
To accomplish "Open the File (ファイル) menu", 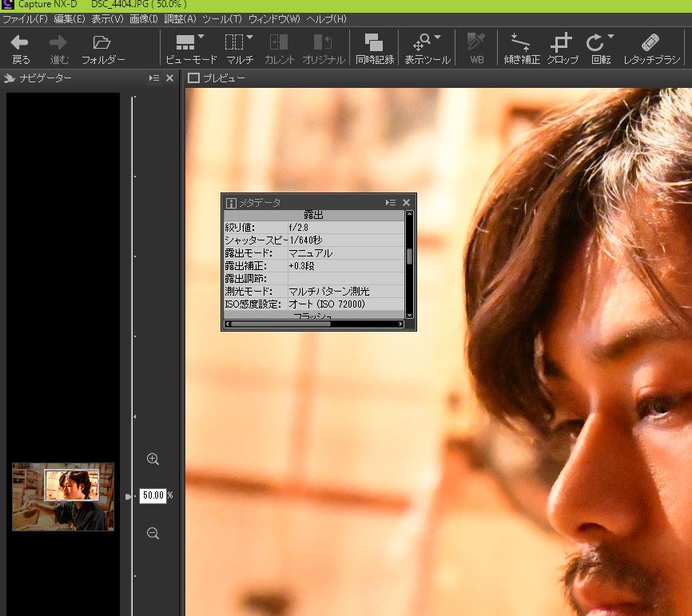I will (24, 18).
